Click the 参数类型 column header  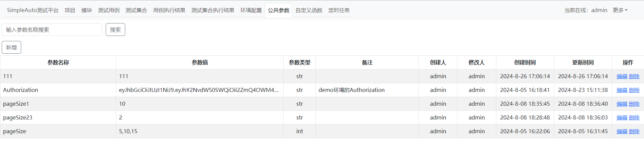click(299, 62)
